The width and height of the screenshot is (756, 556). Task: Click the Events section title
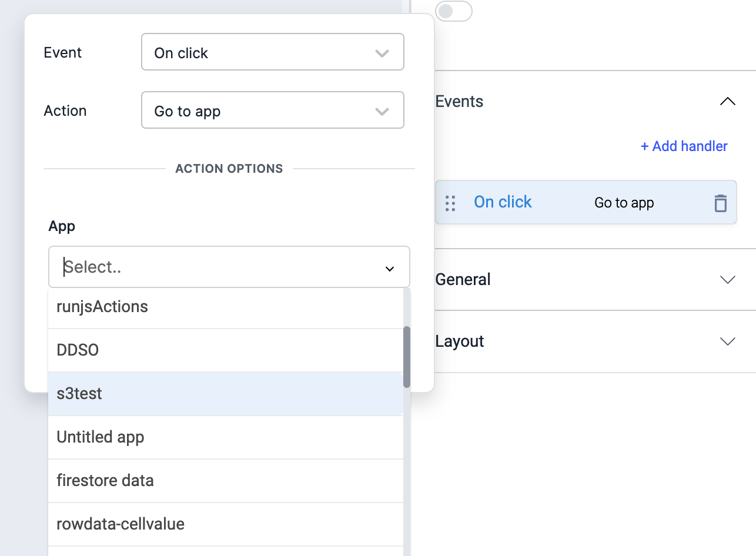coord(459,102)
